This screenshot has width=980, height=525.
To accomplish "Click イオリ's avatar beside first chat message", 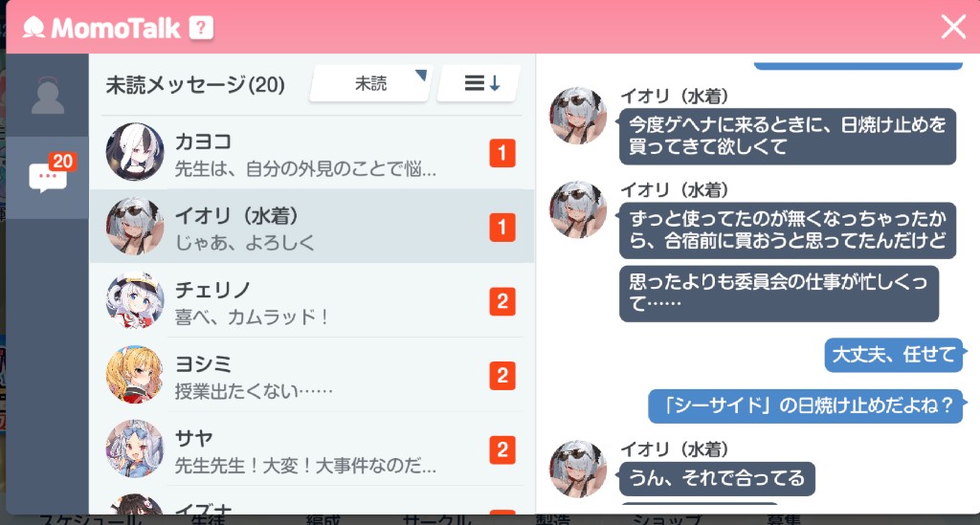I will pos(578,116).
